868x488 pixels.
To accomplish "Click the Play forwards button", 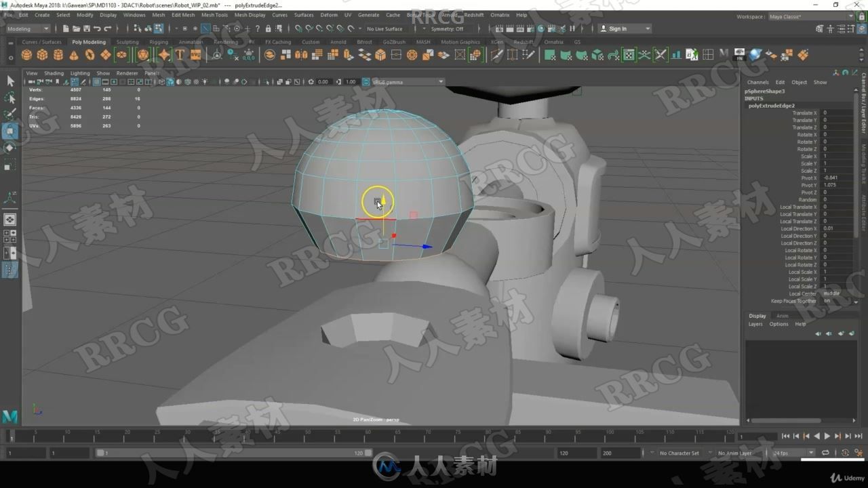I will (x=827, y=436).
